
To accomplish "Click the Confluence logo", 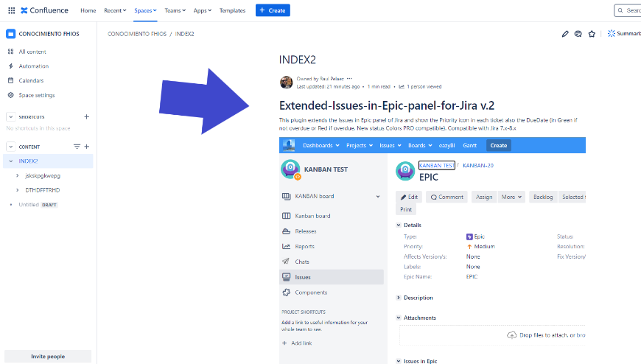I will click(44, 10).
